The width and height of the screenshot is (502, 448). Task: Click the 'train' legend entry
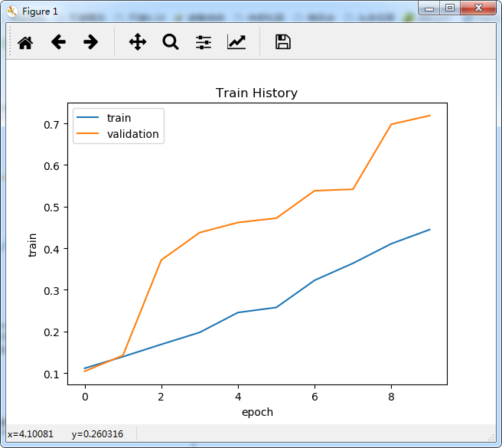(x=119, y=118)
